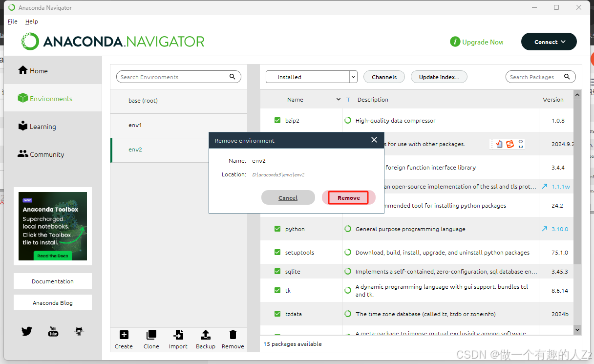Click the tzdata package status circle
Screen dimensions: 594x364
pos(348,314)
